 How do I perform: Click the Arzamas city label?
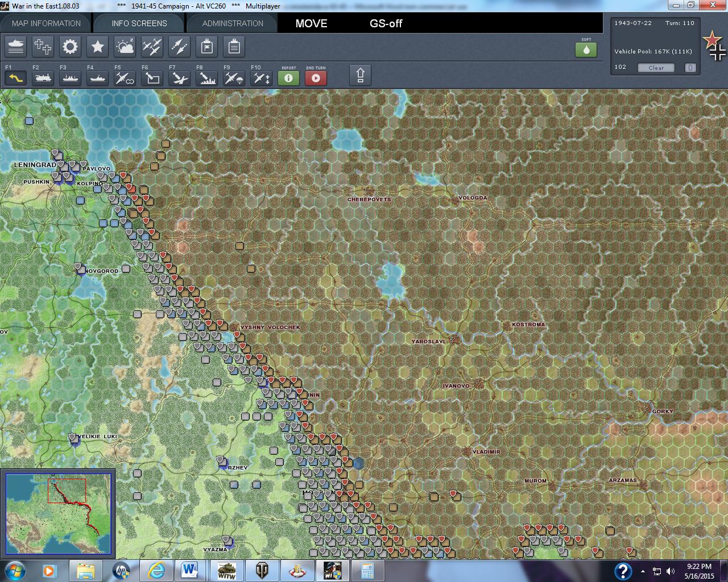[x=623, y=480]
